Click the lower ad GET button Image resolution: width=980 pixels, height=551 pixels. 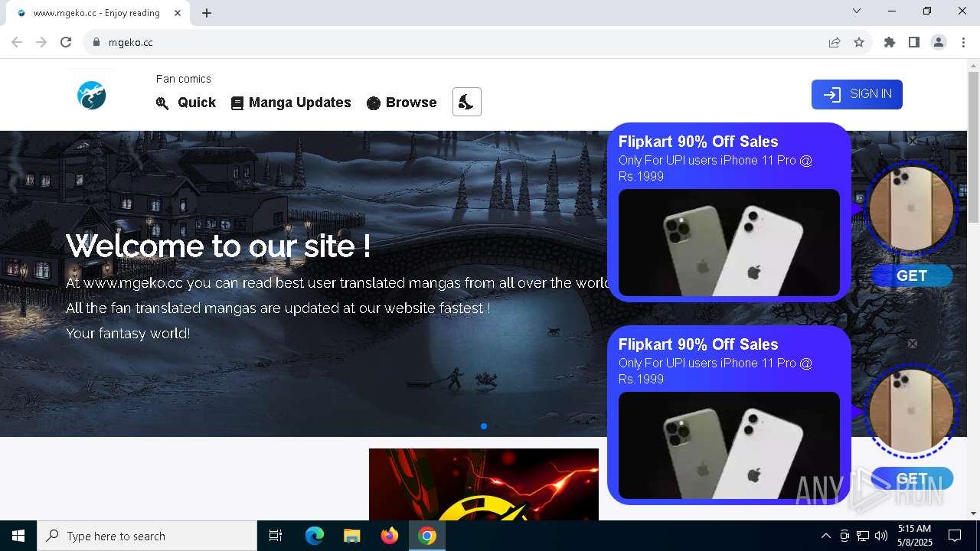[912, 479]
